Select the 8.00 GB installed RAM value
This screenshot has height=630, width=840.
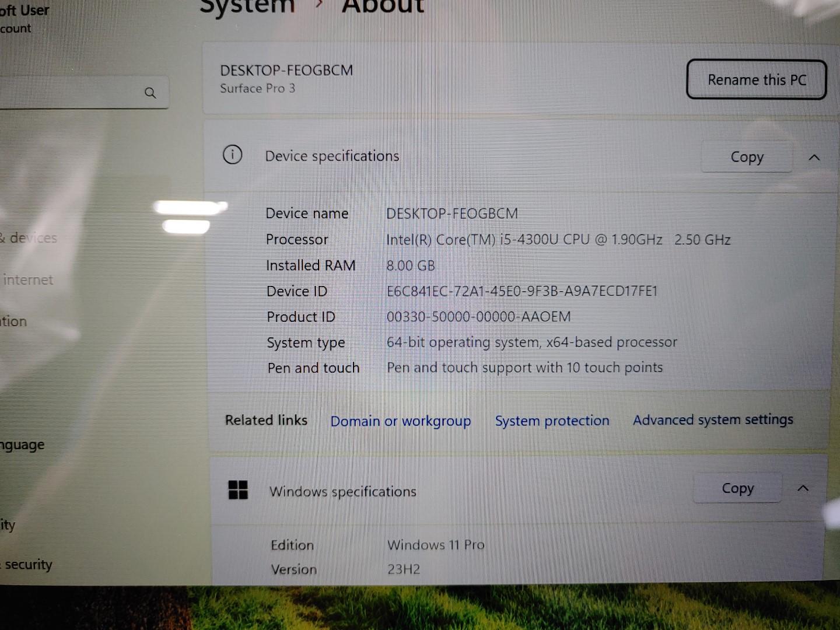pos(411,266)
